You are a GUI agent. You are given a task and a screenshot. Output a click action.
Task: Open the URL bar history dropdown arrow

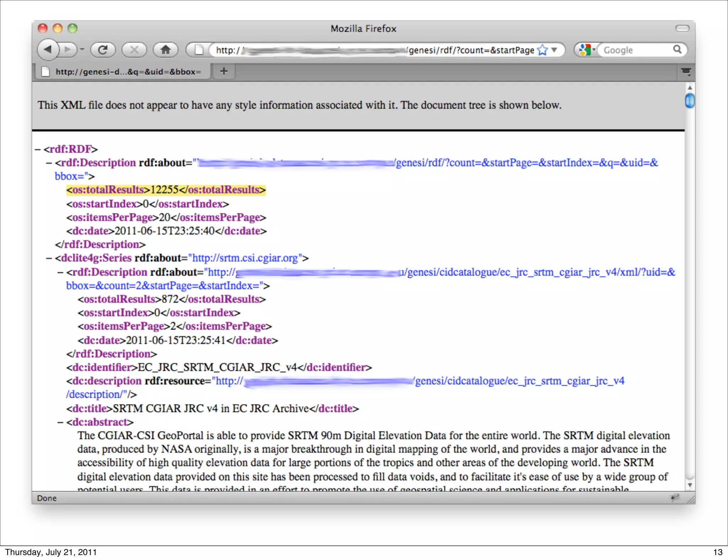pos(554,50)
